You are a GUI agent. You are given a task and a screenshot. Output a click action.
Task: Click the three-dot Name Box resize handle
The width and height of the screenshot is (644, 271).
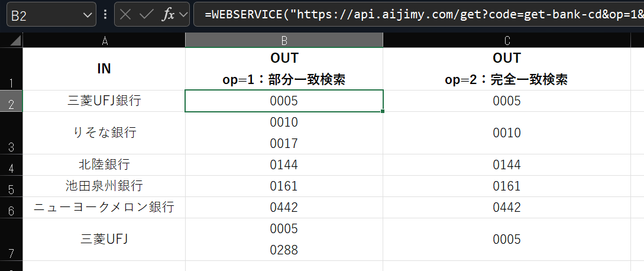click(105, 15)
